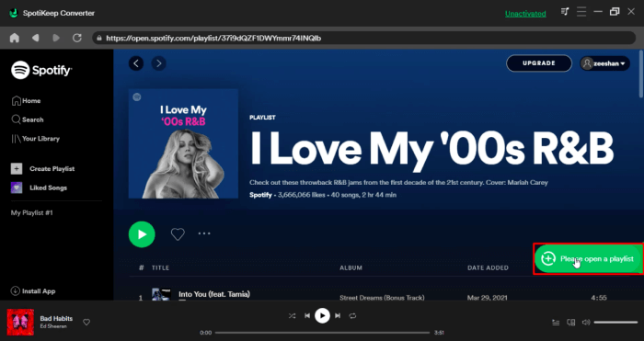644x341 pixels.
Task: Click the Spotify playlist owner link
Action: (x=260, y=195)
